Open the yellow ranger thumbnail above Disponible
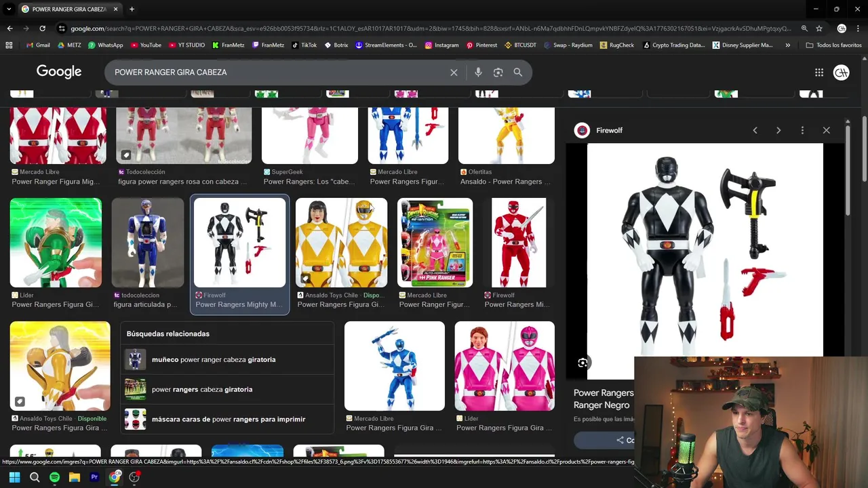Viewport: 868px width, 488px height. pyautogui.click(x=60, y=366)
